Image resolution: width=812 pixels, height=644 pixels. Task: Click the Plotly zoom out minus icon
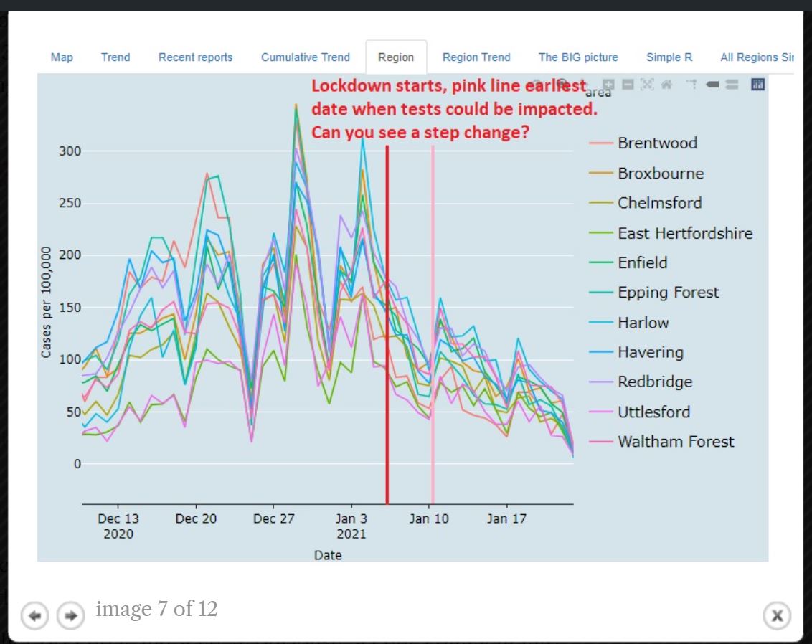[628, 85]
